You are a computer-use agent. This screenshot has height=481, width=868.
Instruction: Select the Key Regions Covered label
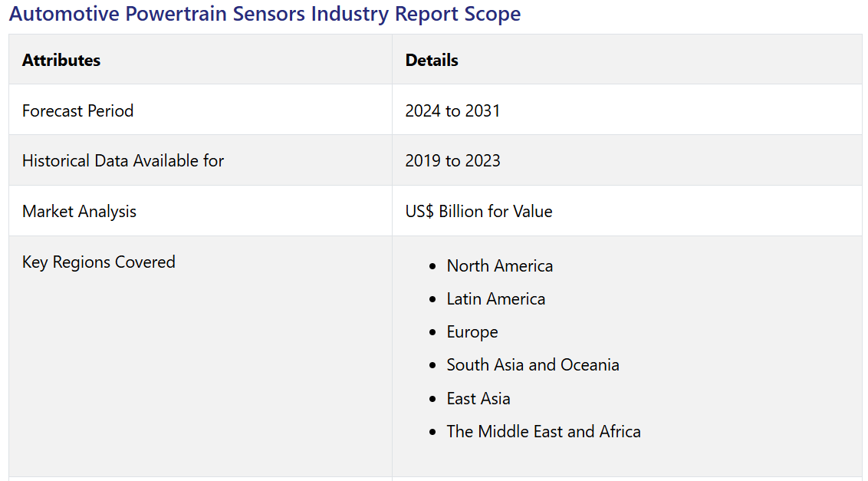99,262
